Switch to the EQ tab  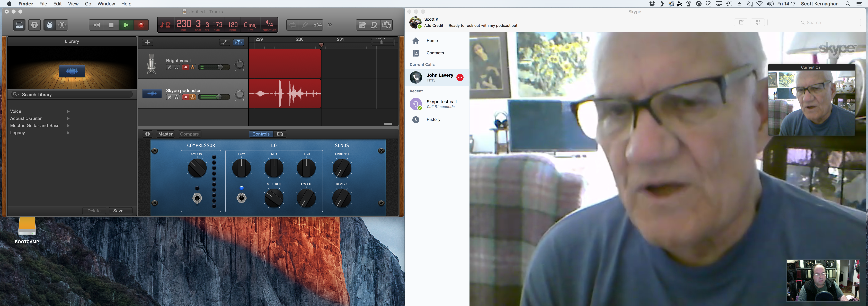pyautogui.click(x=280, y=134)
